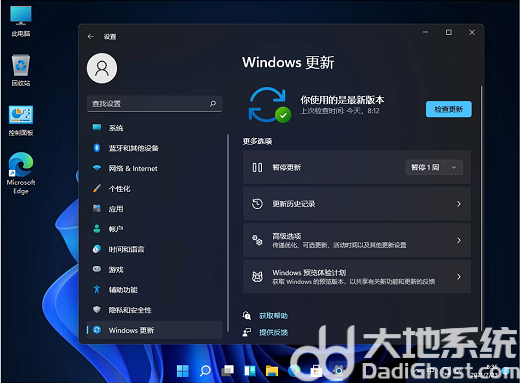Open 系统 settings category
520x383 pixels.
[154, 128]
